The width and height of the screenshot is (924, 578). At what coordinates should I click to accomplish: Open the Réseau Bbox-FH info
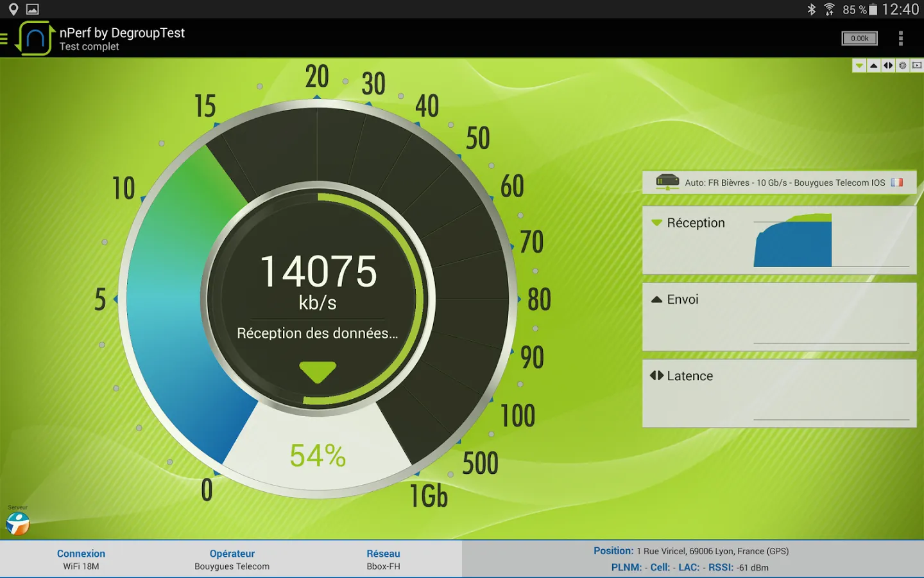(383, 559)
